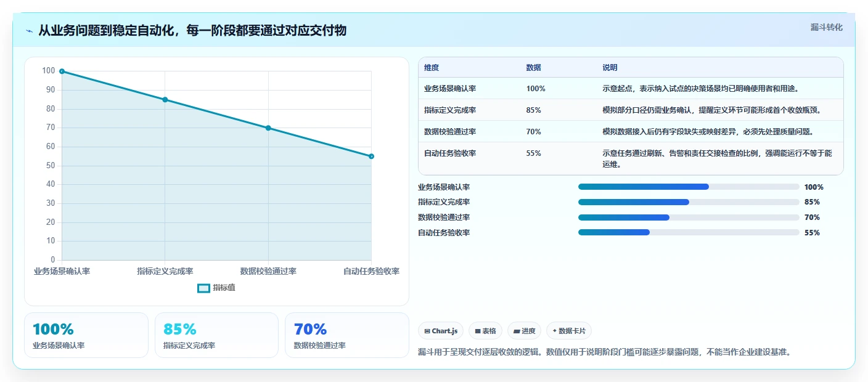This screenshot has height=382, width=868.
Task: Click x-axis label 自动任务验收率 on chart
Action: point(372,271)
